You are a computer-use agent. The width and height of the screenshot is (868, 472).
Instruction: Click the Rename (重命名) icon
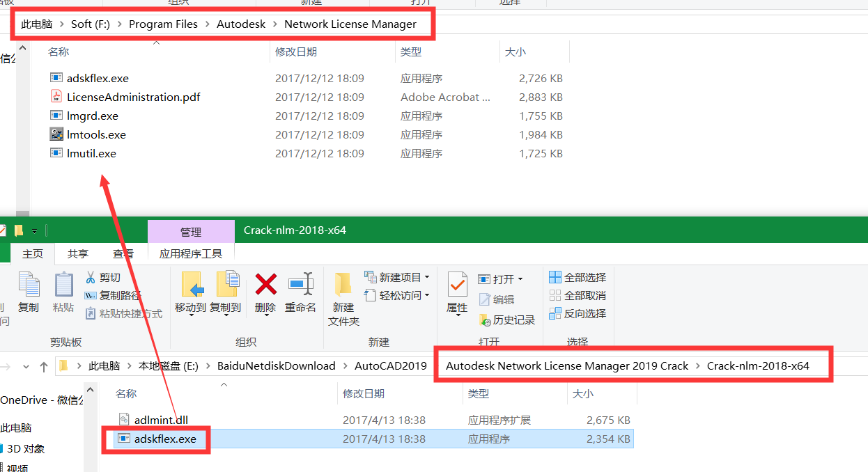[300, 284]
